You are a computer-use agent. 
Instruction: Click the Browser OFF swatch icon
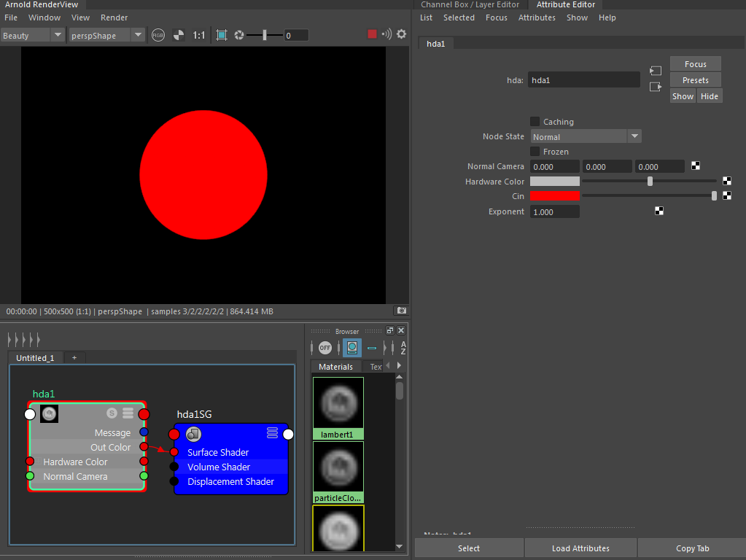point(325,348)
